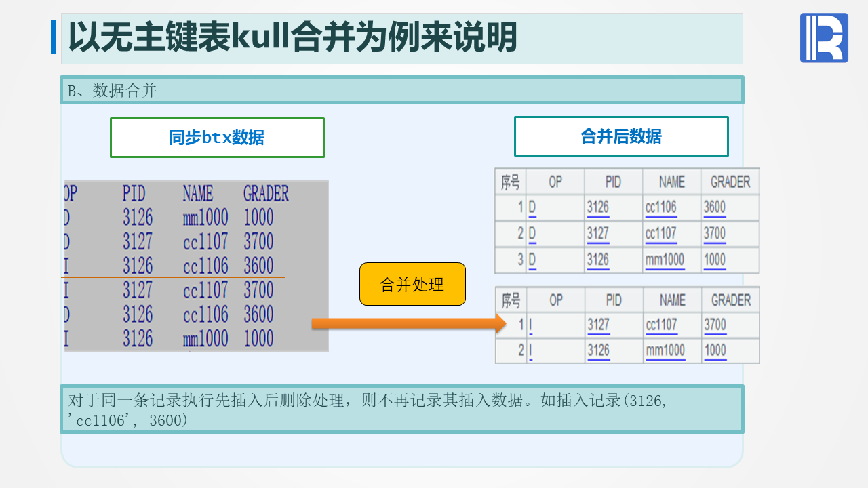Screen dimensions: 868x488
Task: Click "mm1000" in merged D-records row 3
Action: (x=665, y=260)
